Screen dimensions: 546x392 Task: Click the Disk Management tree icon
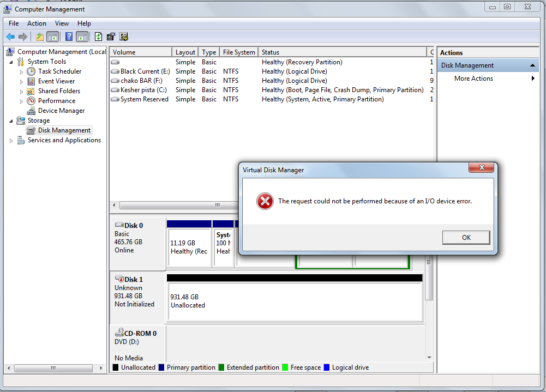(31, 130)
